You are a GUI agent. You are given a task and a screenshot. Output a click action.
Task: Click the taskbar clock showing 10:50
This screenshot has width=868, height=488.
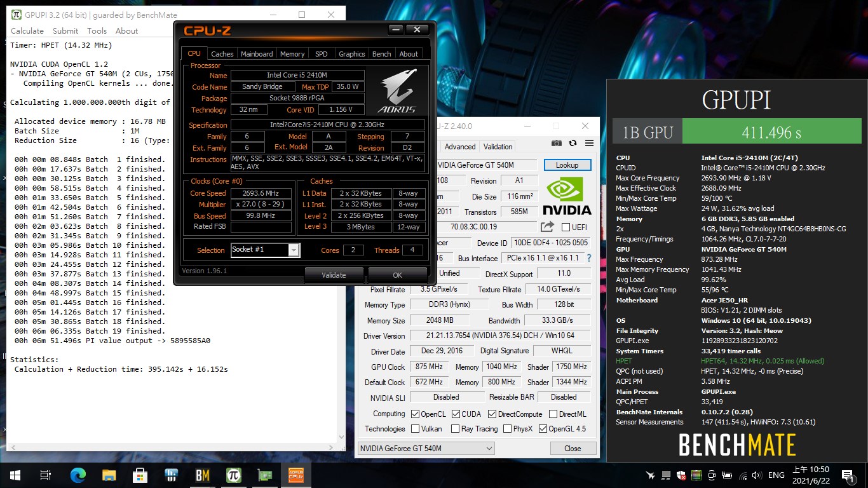[810, 475]
